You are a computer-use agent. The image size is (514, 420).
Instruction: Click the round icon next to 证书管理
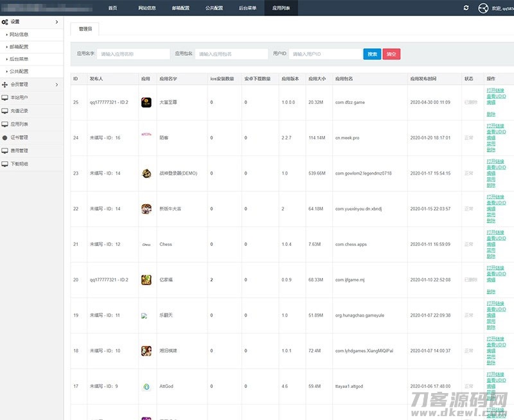5,137
